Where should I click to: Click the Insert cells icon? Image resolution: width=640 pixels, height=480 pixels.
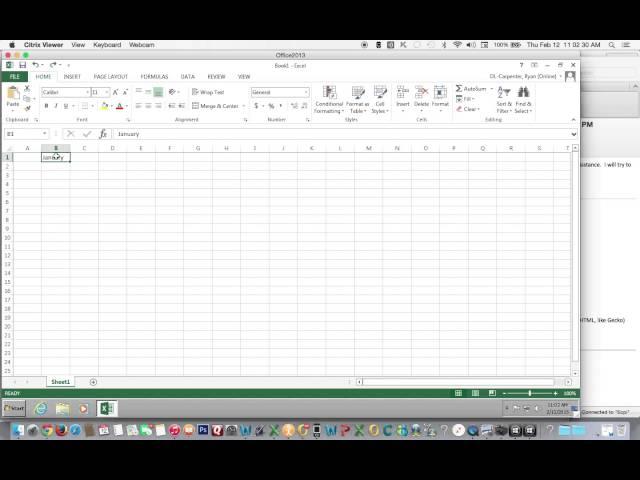[x=403, y=92]
